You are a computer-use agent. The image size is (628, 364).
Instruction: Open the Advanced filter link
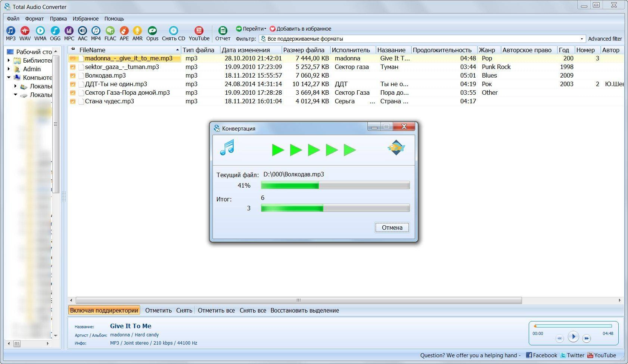pyautogui.click(x=605, y=39)
